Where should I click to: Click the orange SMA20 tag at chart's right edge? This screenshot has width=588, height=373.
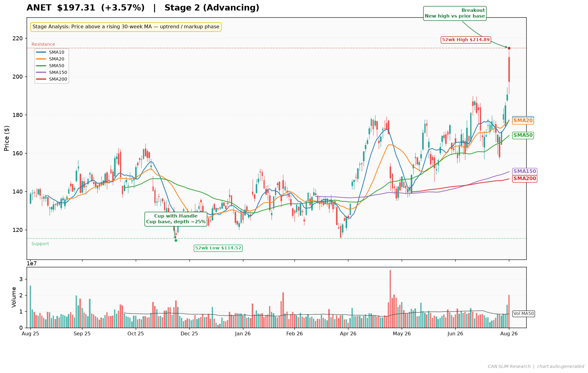point(523,121)
